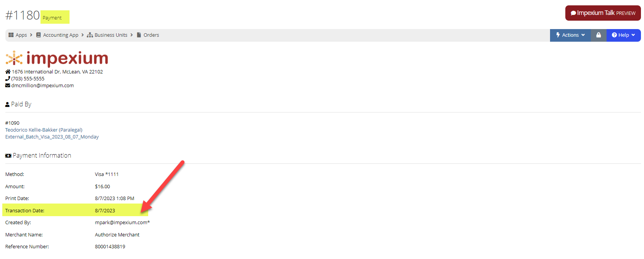This screenshot has width=644, height=259.
Task: Open the Actions dropdown menu
Action: coord(570,35)
